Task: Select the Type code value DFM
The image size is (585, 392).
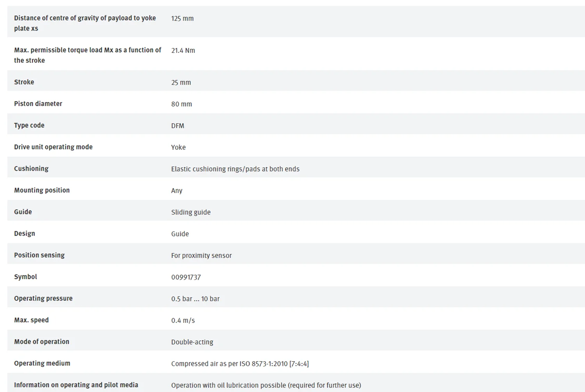Action: pos(177,126)
